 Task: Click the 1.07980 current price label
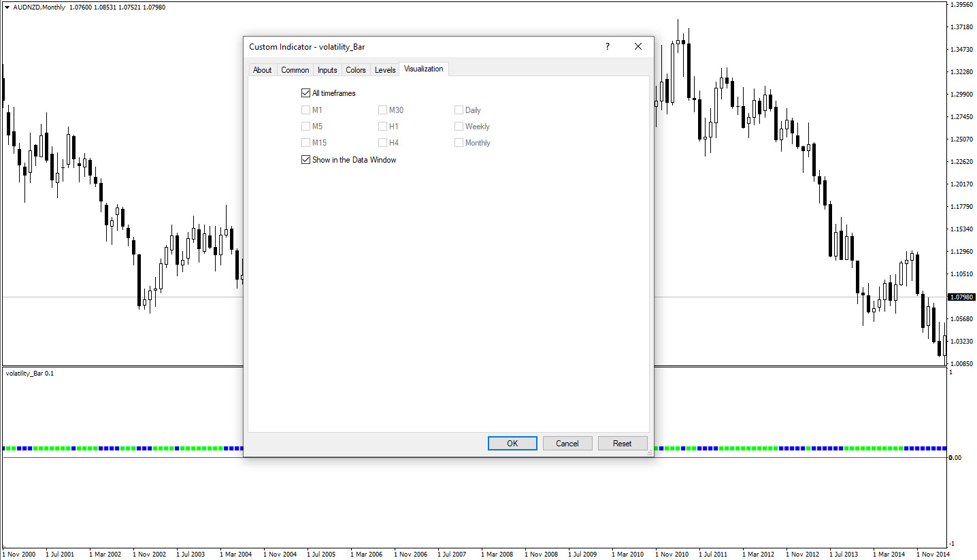(961, 297)
